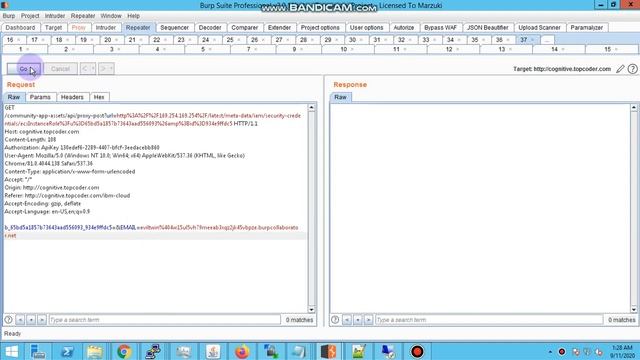Click the request search term field

point(164,320)
